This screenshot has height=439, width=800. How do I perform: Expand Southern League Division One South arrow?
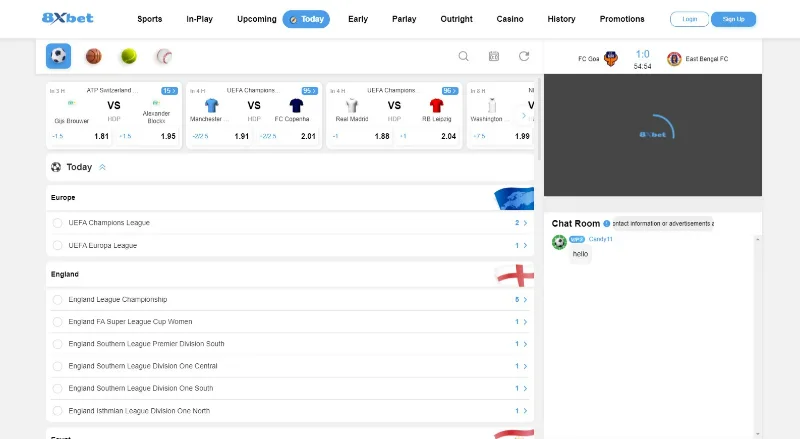pos(525,388)
